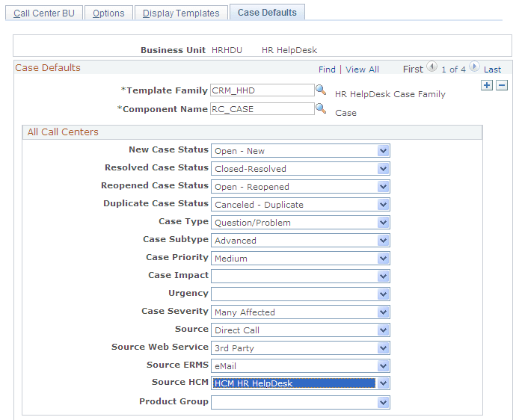The height and width of the screenshot is (420, 519).
Task: Open Source ERMS dropdown showing eMail
Action: [x=301, y=365]
